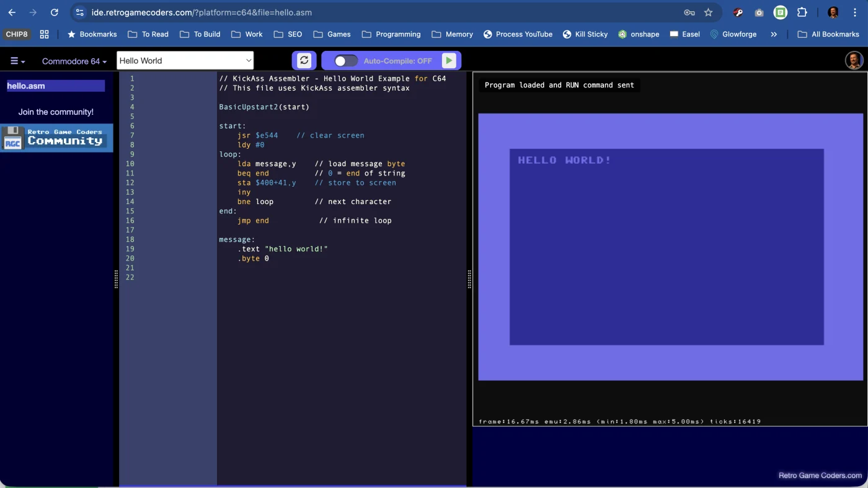This screenshot has height=488, width=868.
Task: Open the Glowforge bookmark
Action: coord(733,34)
